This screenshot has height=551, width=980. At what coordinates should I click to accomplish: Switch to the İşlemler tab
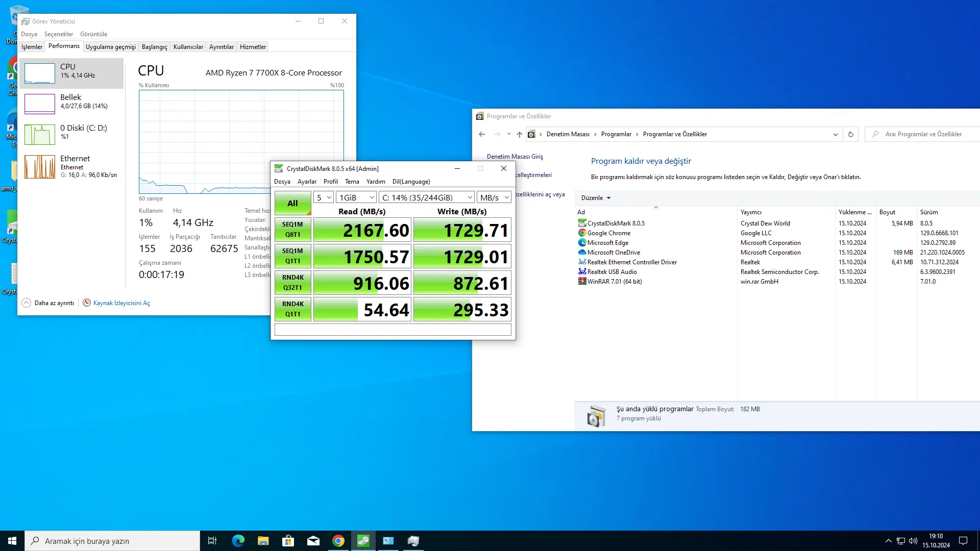point(32,47)
